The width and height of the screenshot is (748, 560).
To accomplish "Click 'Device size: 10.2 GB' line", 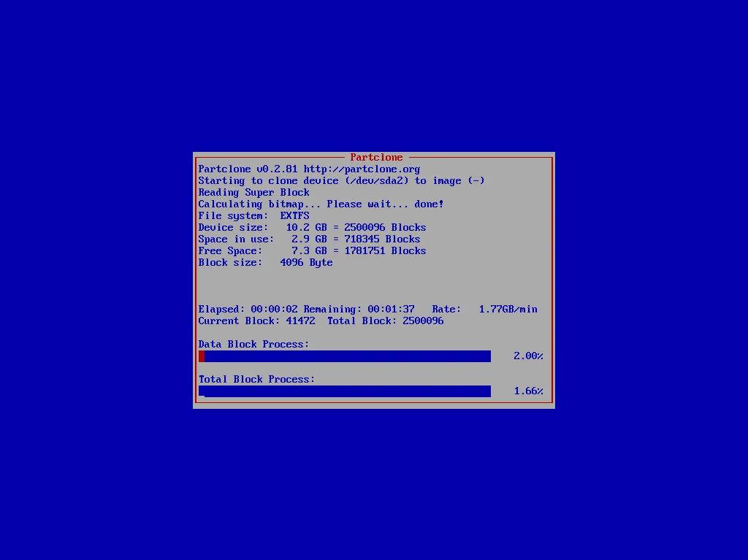I will click(312, 228).
